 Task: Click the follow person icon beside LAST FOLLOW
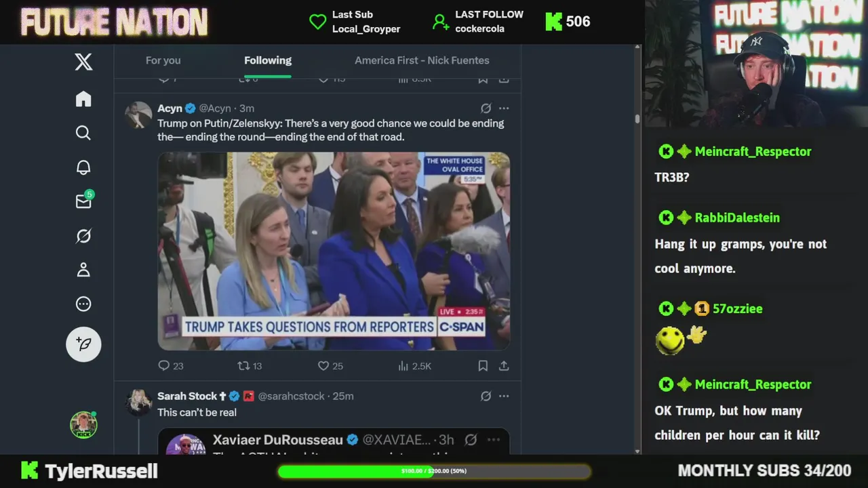(x=441, y=22)
